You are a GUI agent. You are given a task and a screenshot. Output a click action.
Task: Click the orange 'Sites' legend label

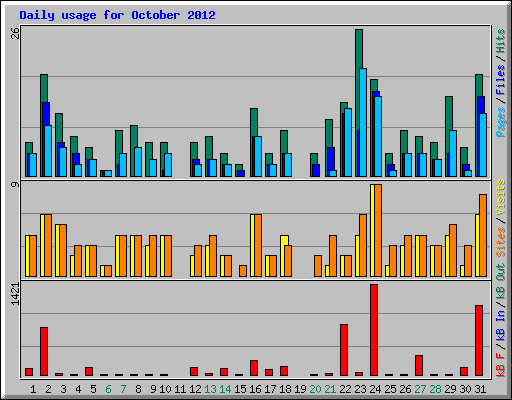tap(501, 242)
